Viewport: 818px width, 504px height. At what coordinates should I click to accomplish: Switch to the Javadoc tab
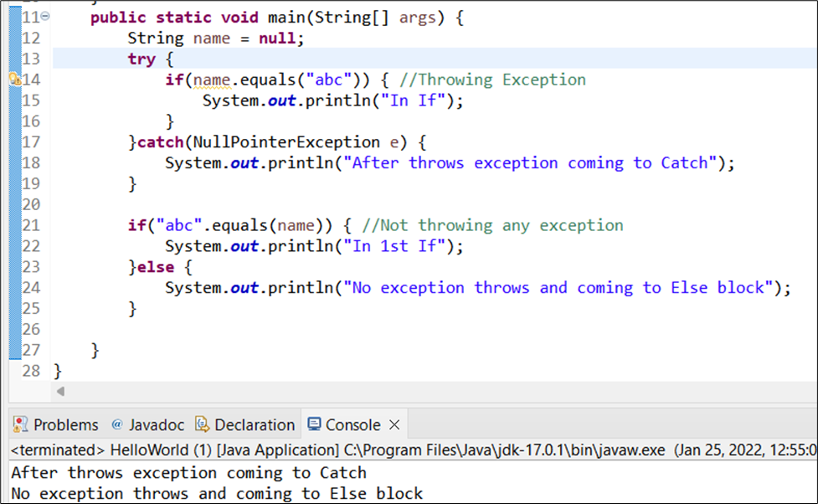coord(147,424)
